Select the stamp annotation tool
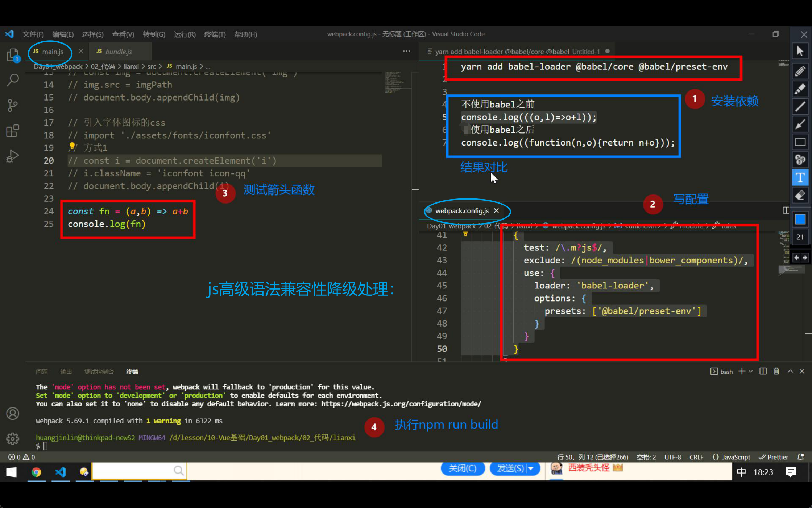Viewport: 812px width, 508px height. 800,160
